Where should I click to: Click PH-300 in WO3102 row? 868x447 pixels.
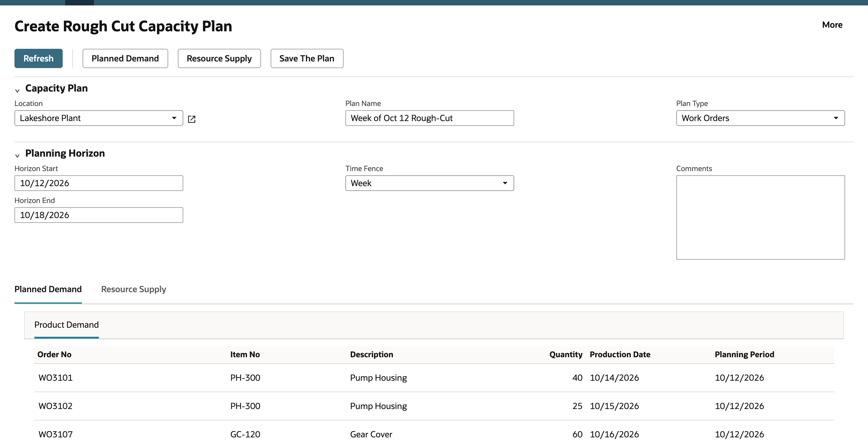point(245,406)
